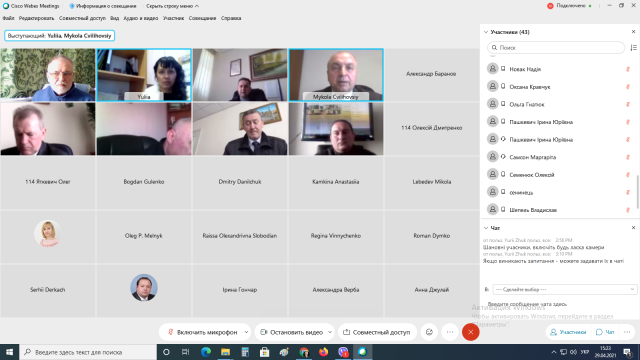This screenshot has width=640, height=360.
Task: Open the video options dropdown arrow
Action: pyautogui.click(x=330, y=332)
